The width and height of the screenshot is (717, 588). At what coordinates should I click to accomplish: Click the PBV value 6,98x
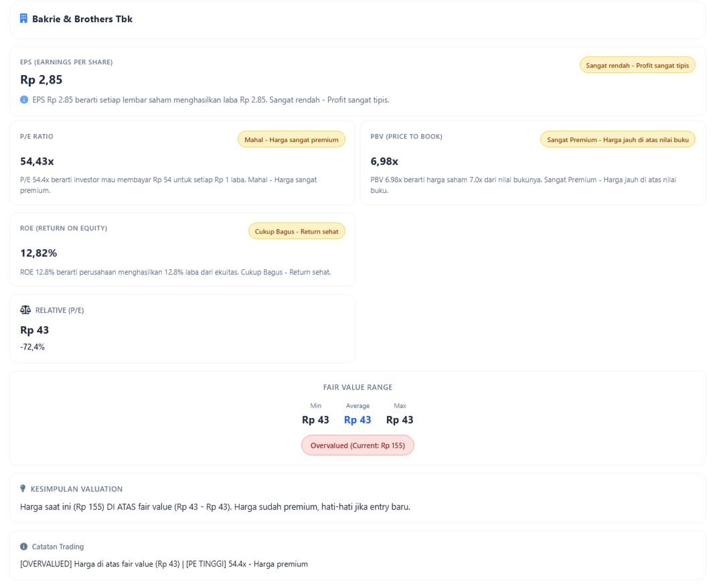tap(384, 161)
